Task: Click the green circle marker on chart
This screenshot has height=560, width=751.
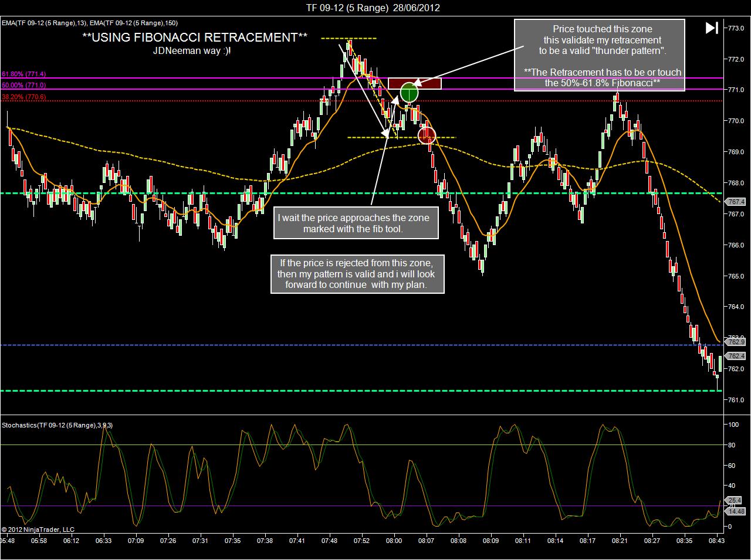Action: (x=410, y=92)
